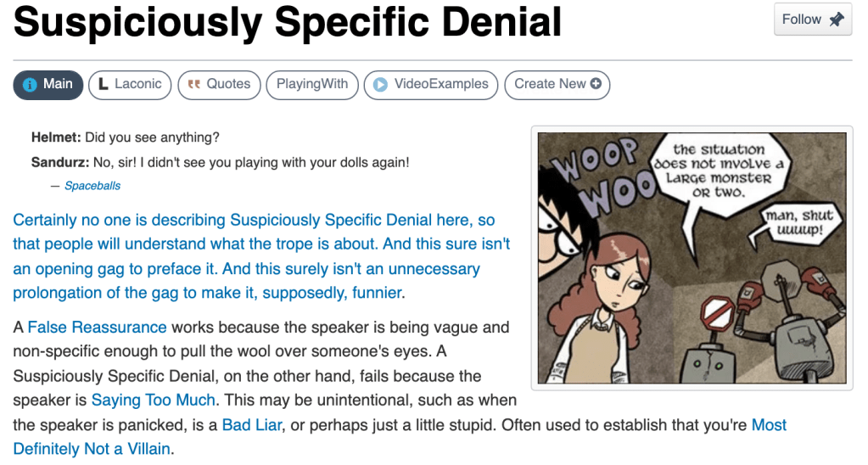
Task: Click the blue opening gag paragraph link
Action: (x=255, y=256)
